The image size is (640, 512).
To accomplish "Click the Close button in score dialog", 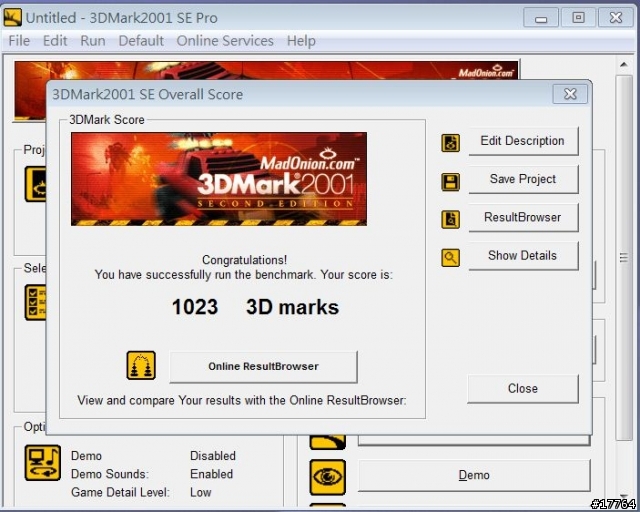I will point(523,389).
